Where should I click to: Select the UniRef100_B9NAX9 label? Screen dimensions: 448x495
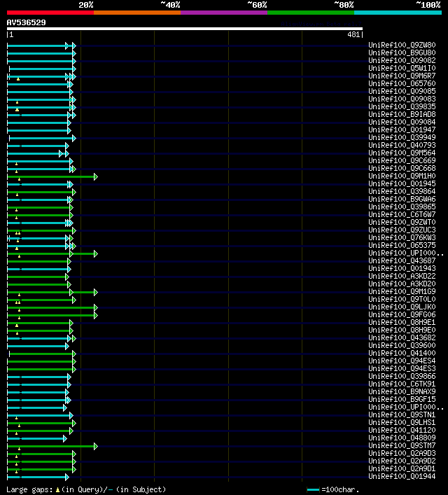click(x=402, y=392)
